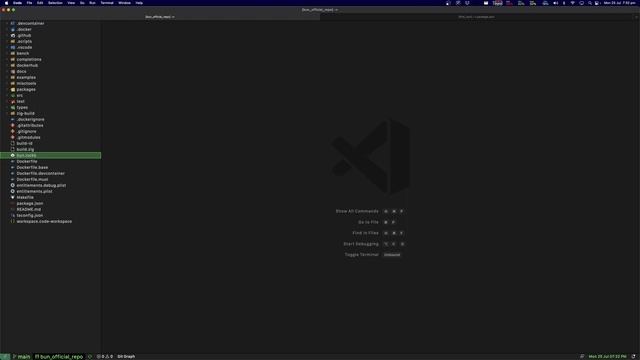The height and width of the screenshot is (360, 640).
Task: Open the build.zig file
Action: (25, 149)
